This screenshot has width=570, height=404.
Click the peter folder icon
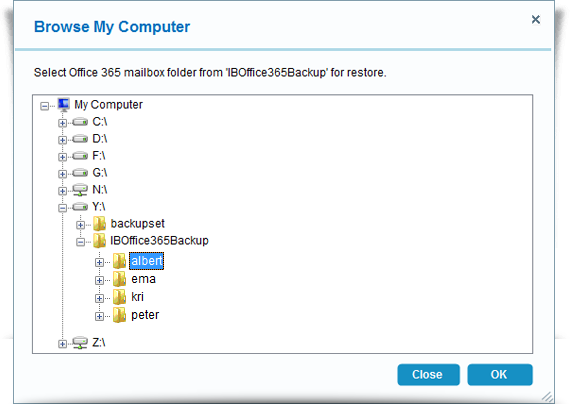click(119, 315)
